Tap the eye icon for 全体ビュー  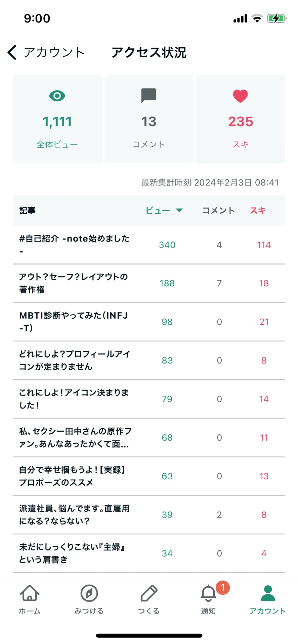point(57,96)
